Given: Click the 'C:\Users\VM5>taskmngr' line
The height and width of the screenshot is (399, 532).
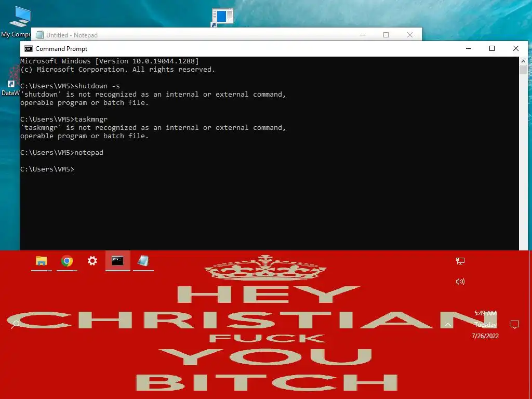Looking at the screenshot, I should pyautogui.click(x=64, y=119).
